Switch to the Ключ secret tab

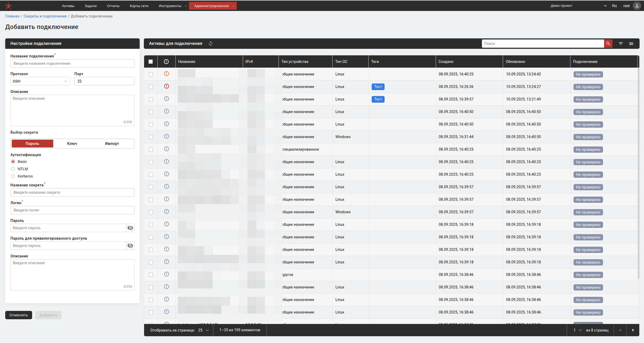pyautogui.click(x=72, y=144)
